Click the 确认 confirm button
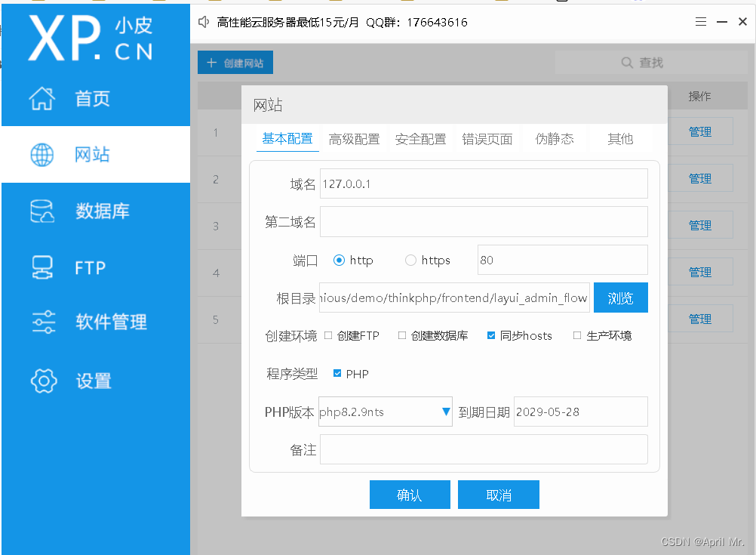Image resolution: width=756 pixels, height=555 pixels. click(x=410, y=495)
